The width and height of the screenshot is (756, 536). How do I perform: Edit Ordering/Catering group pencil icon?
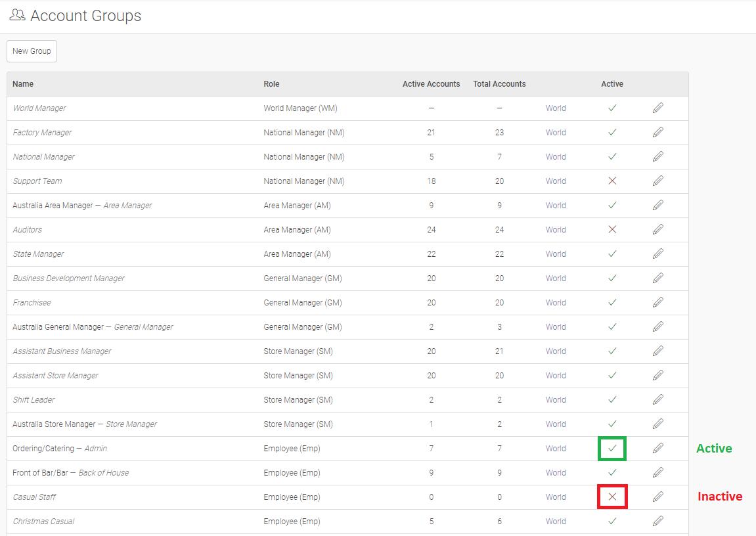[x=658, y=448]
